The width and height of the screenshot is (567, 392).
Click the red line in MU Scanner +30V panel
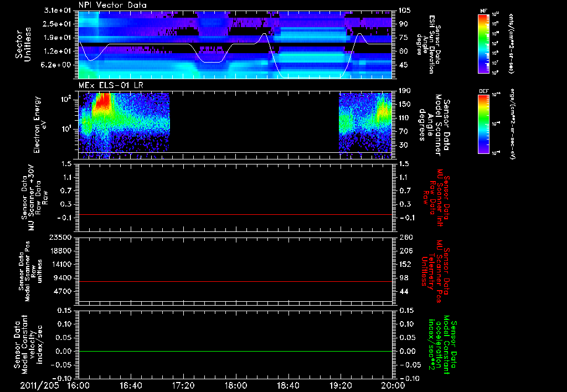click(235, 214)
